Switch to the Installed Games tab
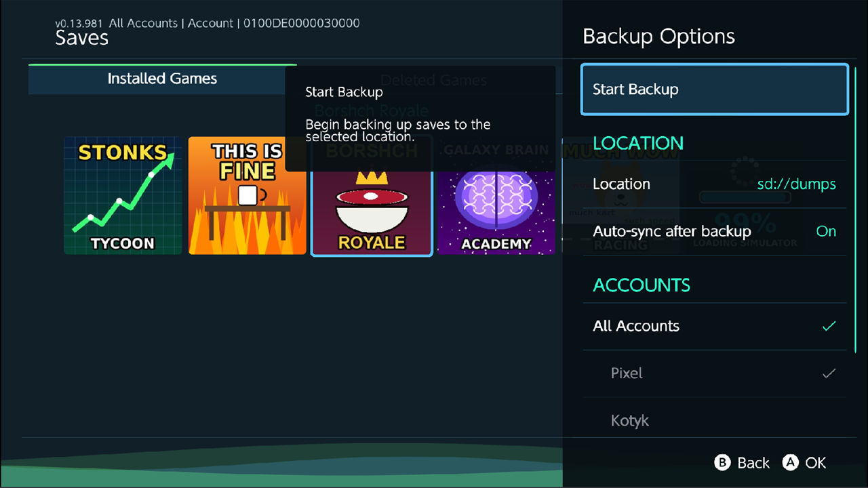Screen dimensions: 868x488 [x=163, y=79]
